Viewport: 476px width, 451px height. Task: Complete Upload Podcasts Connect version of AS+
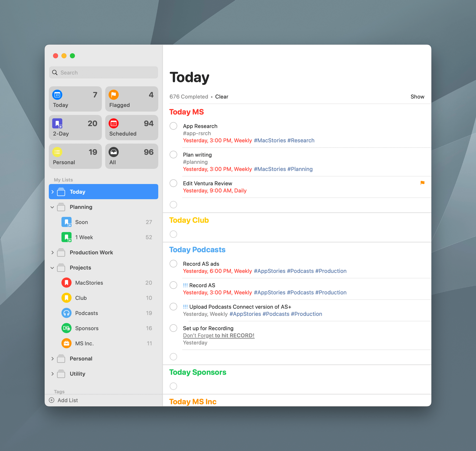tap(173, 306)
